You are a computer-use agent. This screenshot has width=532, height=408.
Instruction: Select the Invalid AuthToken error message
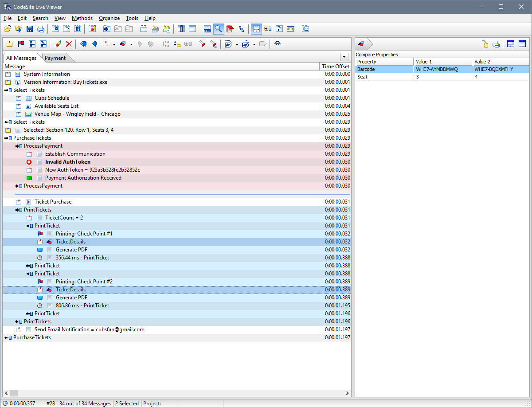(x=68, y=161)
